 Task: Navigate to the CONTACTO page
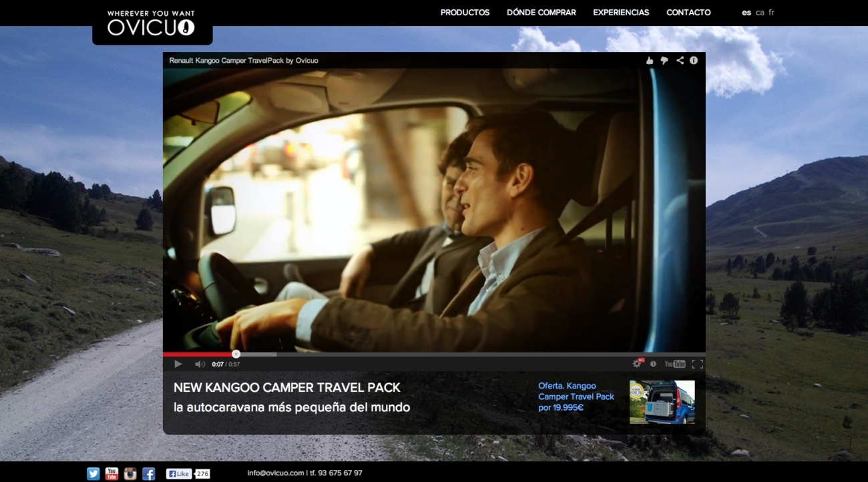(x=688, y=13)
